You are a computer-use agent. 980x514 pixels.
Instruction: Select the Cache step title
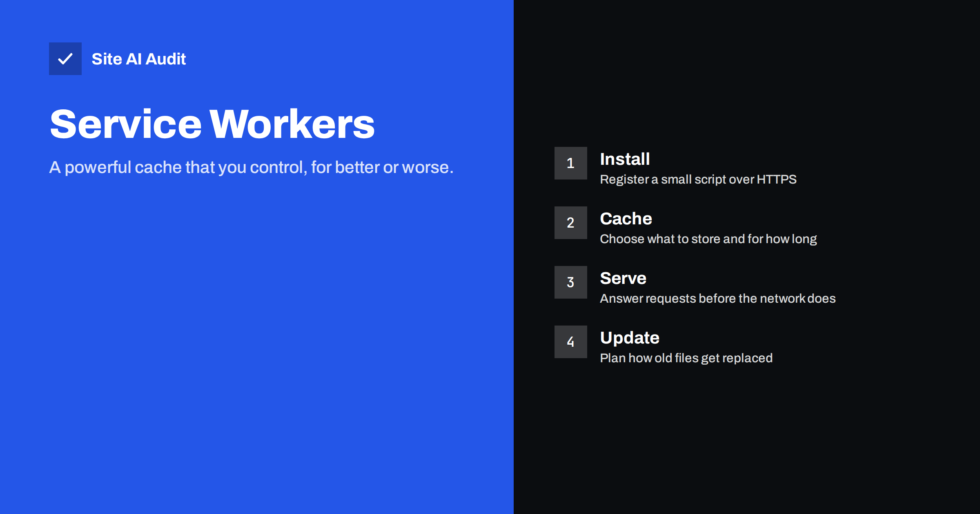[x=626, y=219]
